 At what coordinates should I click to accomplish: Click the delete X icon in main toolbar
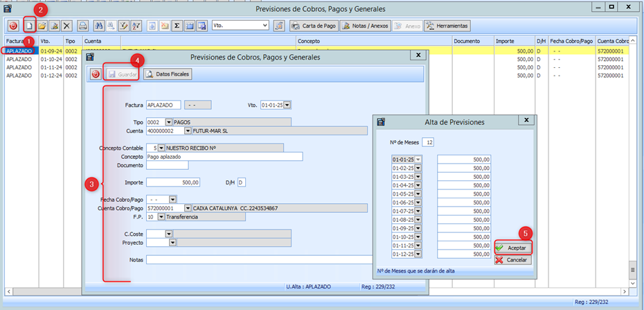(x=67, y=26)
